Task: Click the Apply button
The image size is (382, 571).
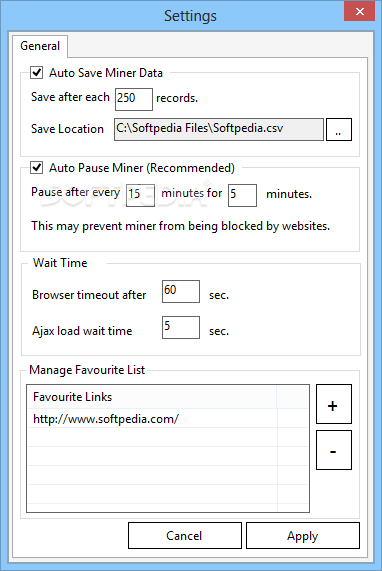Action: [x=303, y=536]
